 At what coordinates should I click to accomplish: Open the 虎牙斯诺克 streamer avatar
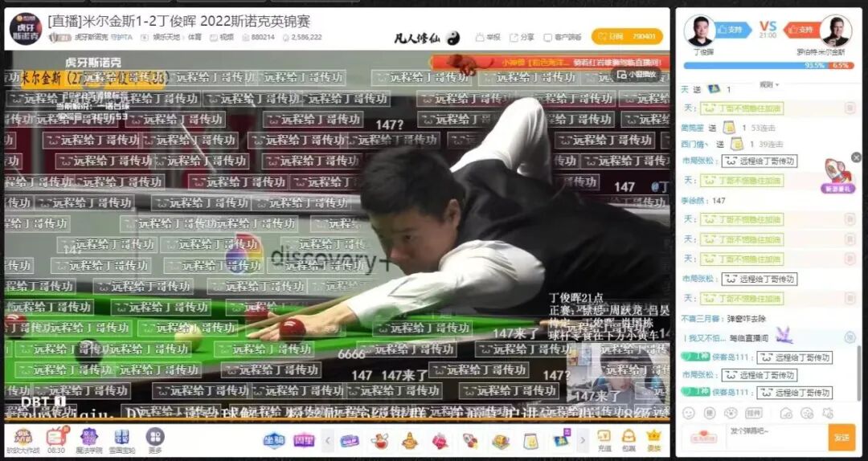coord(26,29)
